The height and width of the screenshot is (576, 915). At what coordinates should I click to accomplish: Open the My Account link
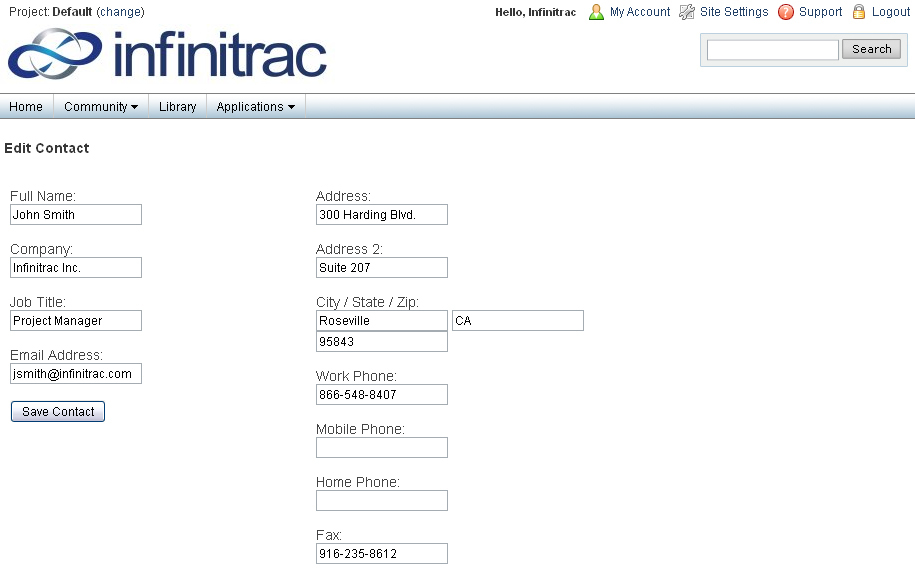click(640, 12)
